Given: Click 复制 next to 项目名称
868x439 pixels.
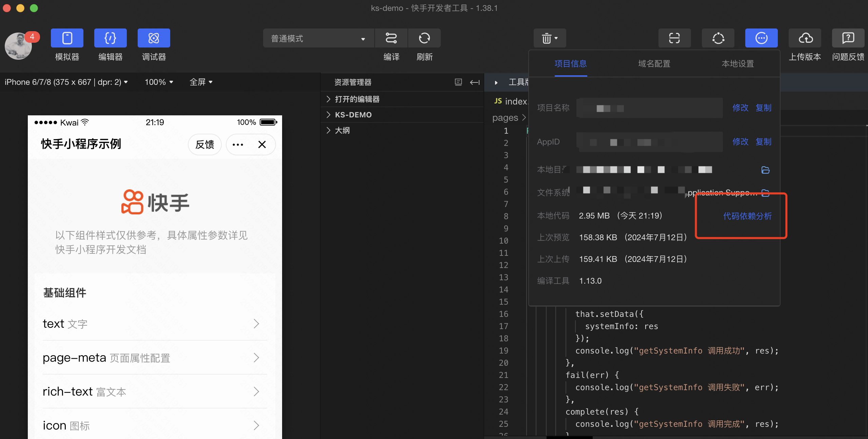Looking at the screenshot, I should pyautogui.click(x=764, y=108).
